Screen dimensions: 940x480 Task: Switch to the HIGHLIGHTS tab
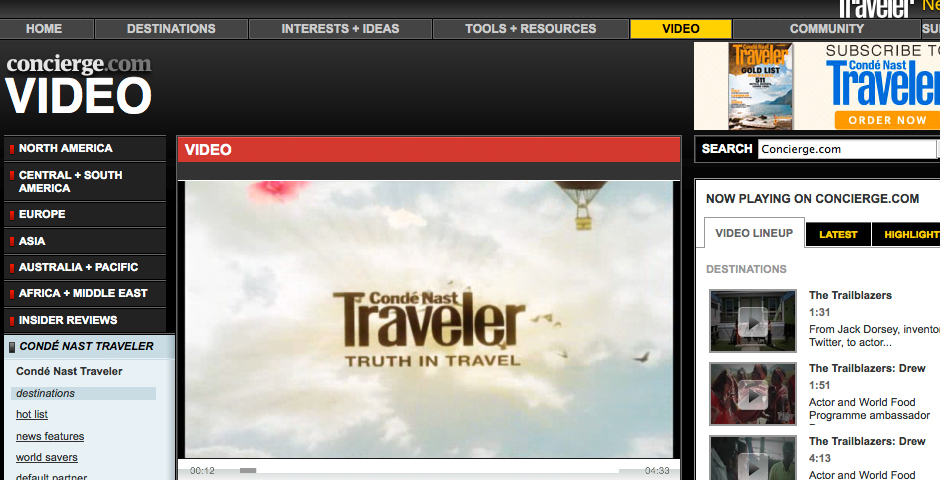click(x=906, y=235)
